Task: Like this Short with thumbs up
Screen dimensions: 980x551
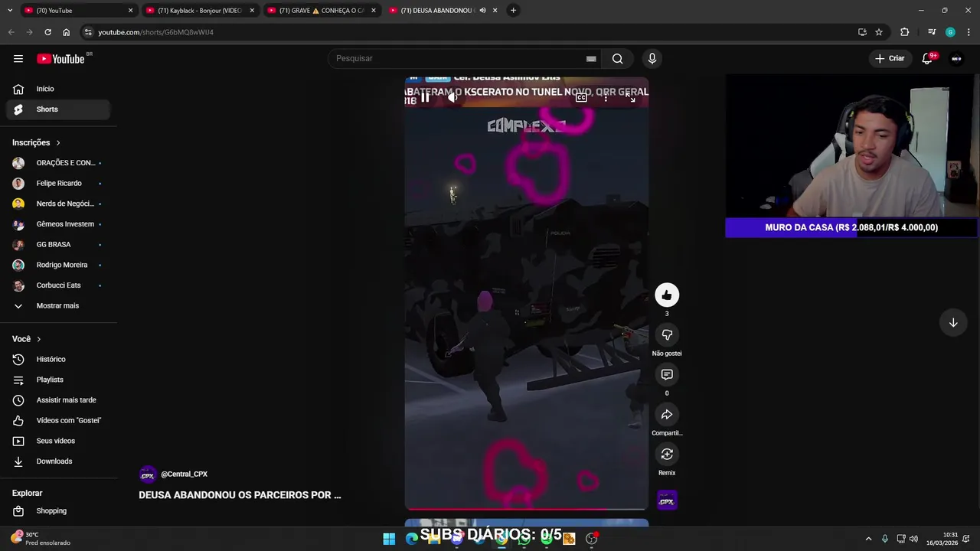Action: tap(667, 295)
